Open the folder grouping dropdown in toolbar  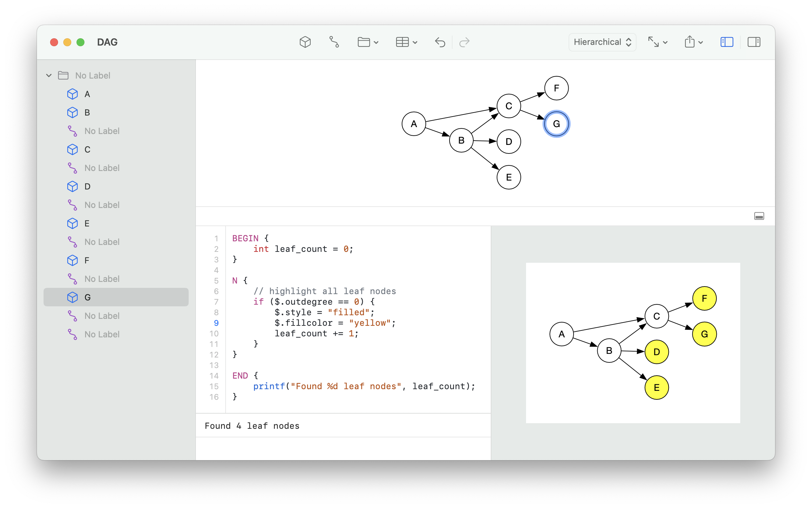coord(367,42)
